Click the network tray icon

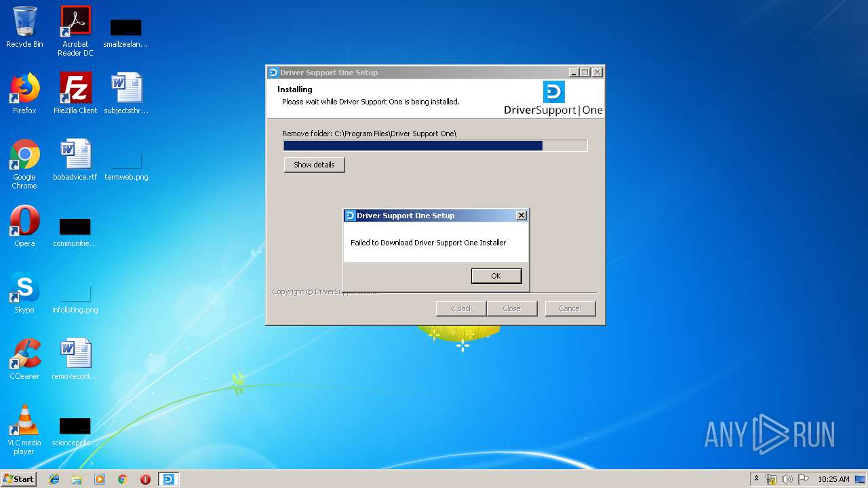click(771, 479)
